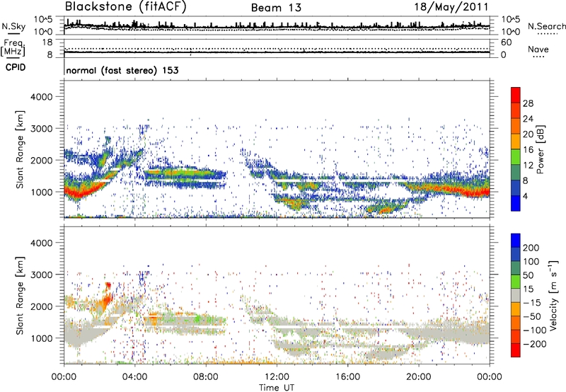The width and height of the screenshot is (566, 392).
Task: Click the '16' power scale value
Action: [528, 150]
